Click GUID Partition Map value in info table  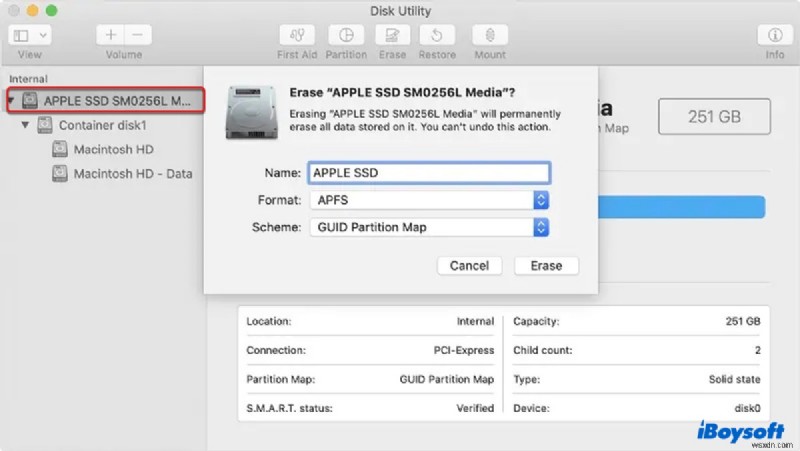click(x=446, y=380)
